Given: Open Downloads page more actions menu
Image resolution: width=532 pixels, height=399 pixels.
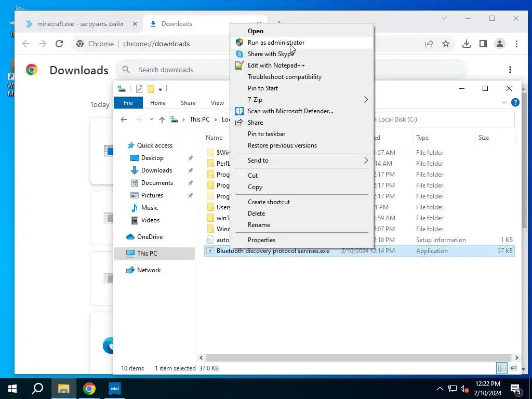Looking at the screenshot, I should point(510,70).
